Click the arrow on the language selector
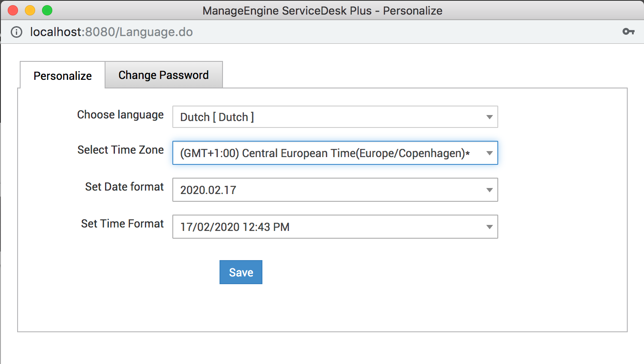This screenshot has width=644, height=364. 489,117
